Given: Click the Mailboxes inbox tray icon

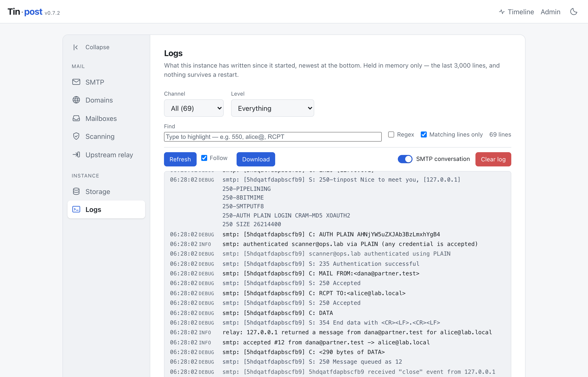Looking at the screenshot, I should coord(76,118).
